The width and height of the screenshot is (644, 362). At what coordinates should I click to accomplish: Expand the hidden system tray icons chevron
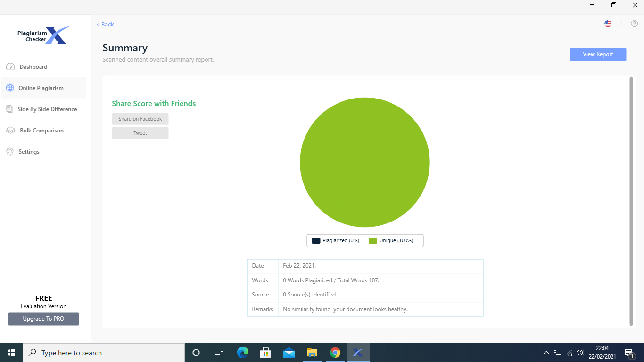(x=546, y=353)
